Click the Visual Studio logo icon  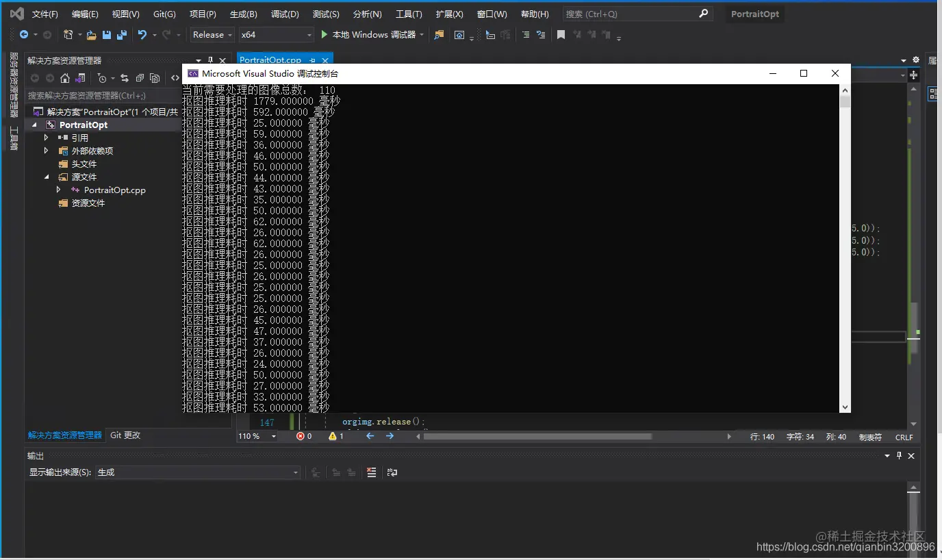pos(17,14)
